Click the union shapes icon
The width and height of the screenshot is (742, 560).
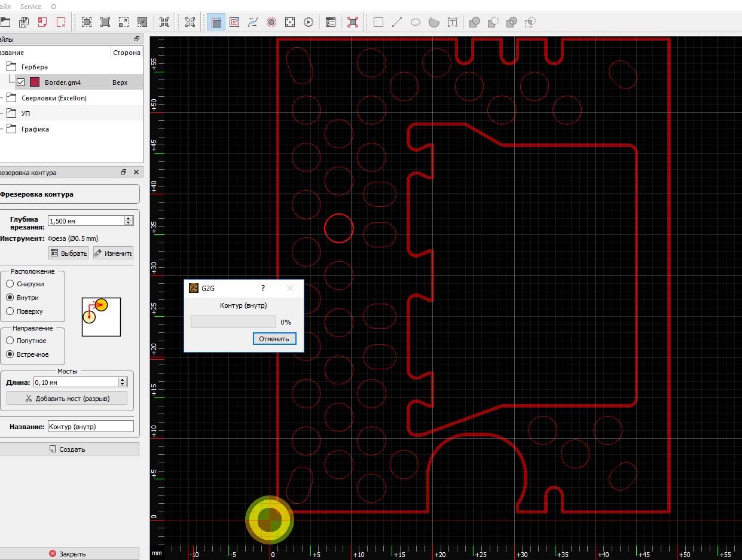click(475, 22)
